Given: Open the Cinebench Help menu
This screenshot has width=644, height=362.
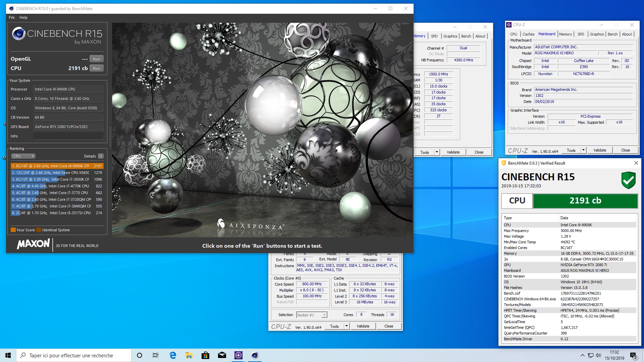Looking at the screenshot, I should 23,17.
